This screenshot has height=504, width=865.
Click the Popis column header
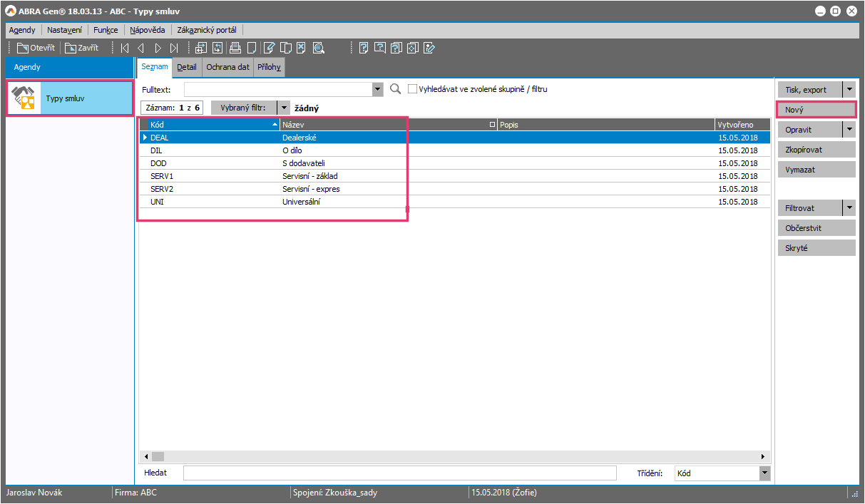tap(605, 125)
